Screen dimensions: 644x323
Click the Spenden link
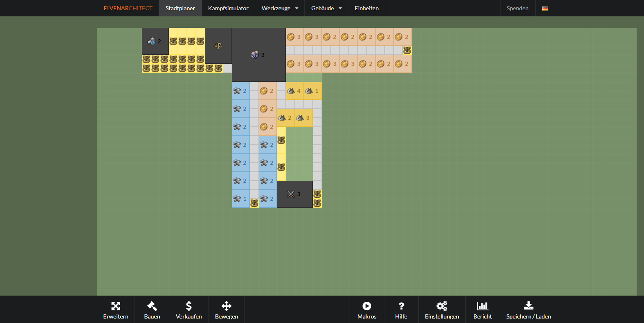[517, 8]
